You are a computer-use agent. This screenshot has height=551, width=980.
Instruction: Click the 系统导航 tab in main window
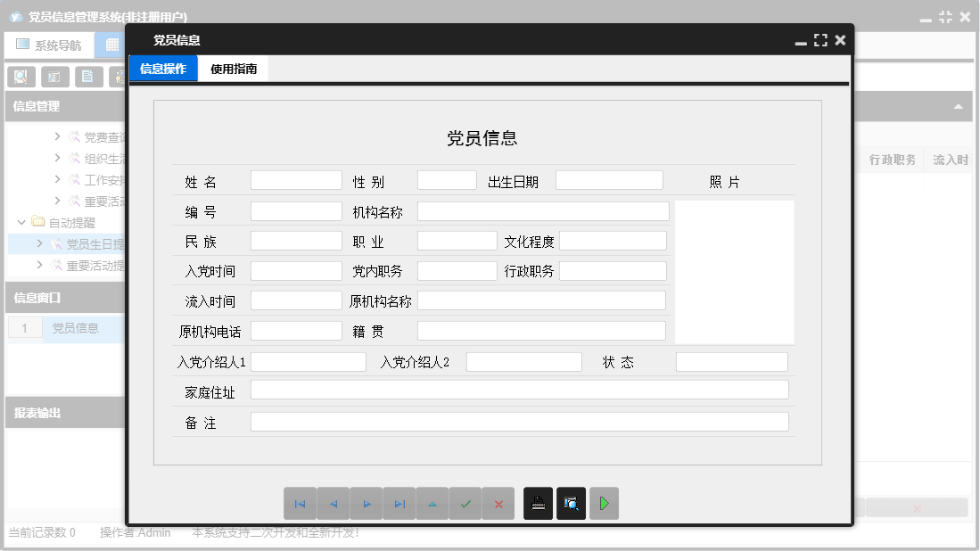point(49,45)
